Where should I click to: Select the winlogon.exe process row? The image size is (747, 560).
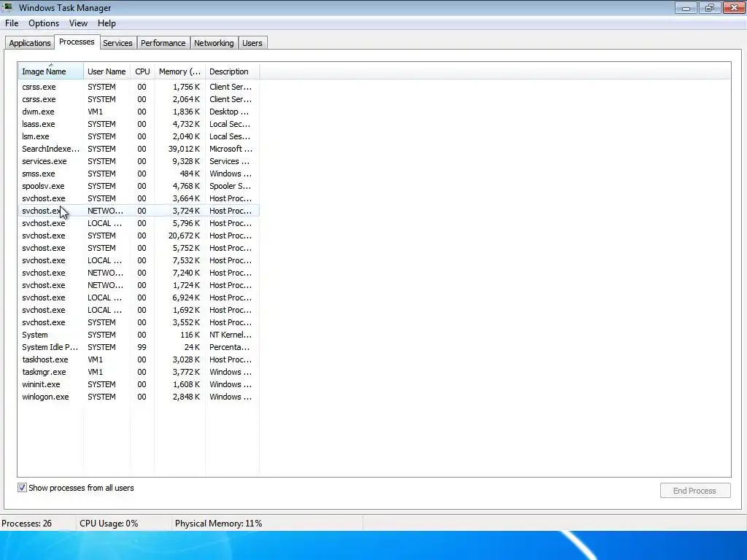(x=139, y=397)
